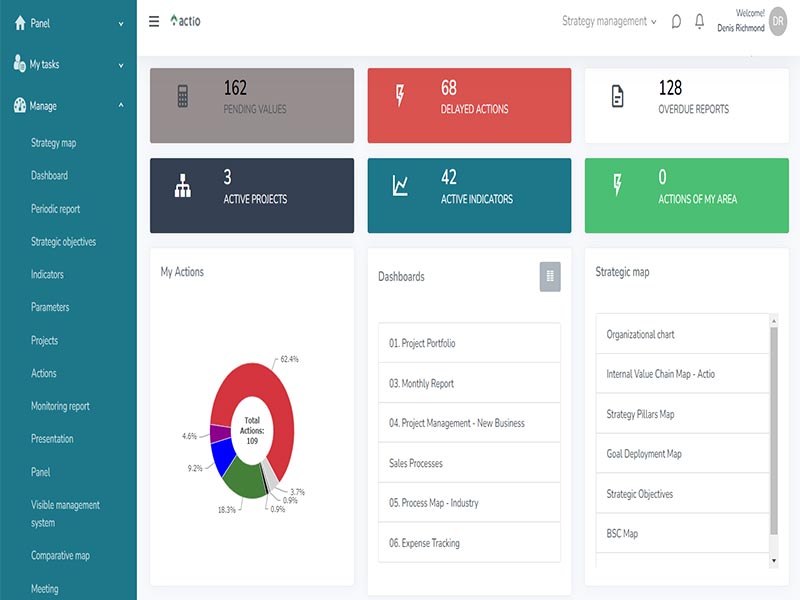This screenshot has width=800, height=600.
Task: Open the 03. Monthly Report dashboard
Action: click(468, 383)
